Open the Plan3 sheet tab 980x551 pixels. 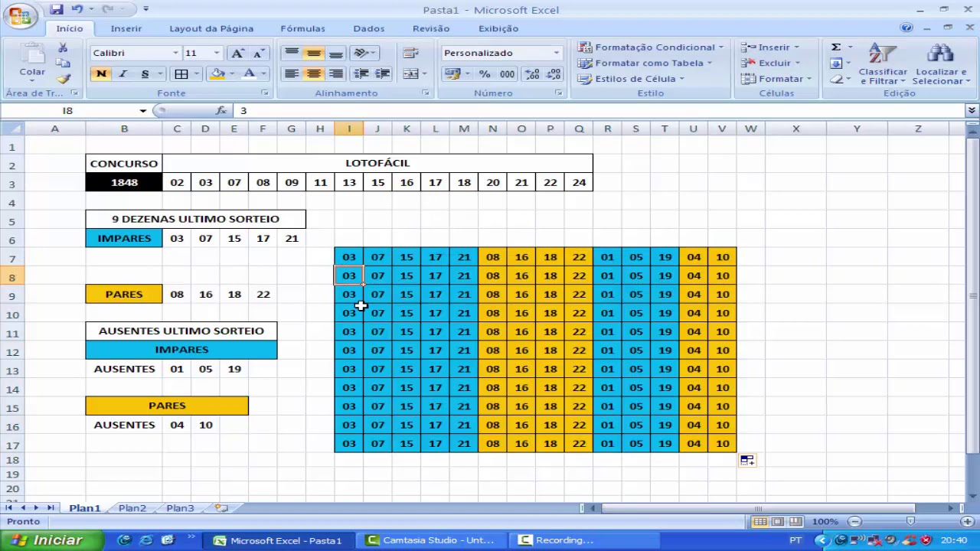coord(180,508)
